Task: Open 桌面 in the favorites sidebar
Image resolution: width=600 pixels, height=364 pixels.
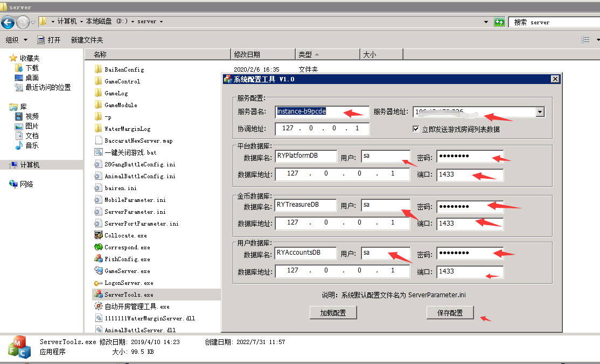Action: 32,78
